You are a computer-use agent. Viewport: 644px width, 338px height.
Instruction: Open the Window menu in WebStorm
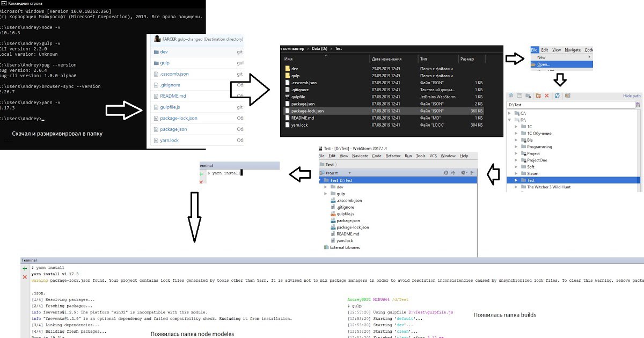(448, 156)
